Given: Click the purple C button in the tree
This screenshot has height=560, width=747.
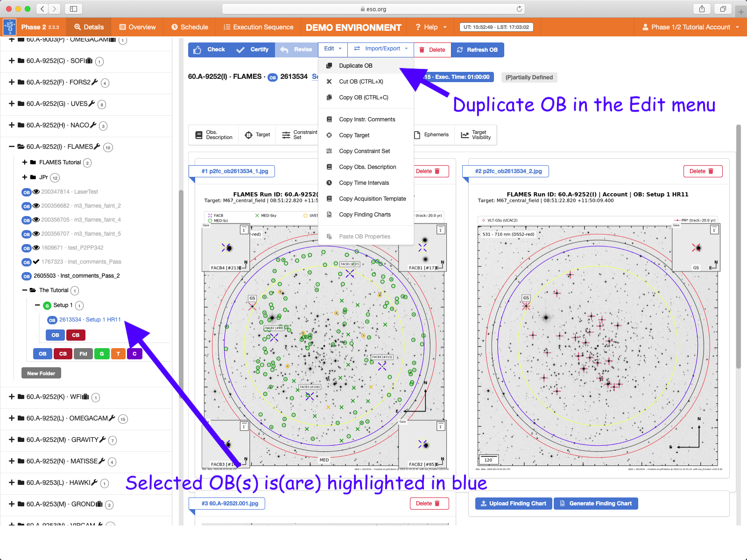Looking at the screenshot, I should [134, 354].
